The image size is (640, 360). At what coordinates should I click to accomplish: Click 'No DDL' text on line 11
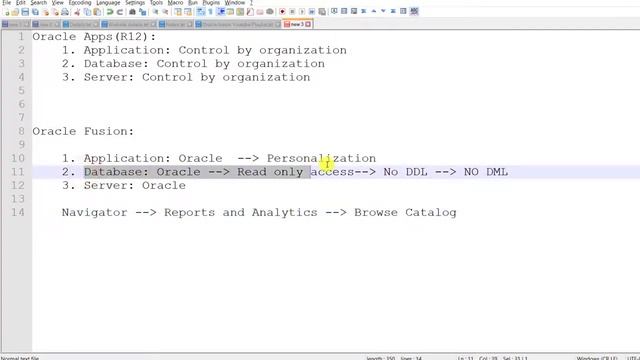(405, 172)
